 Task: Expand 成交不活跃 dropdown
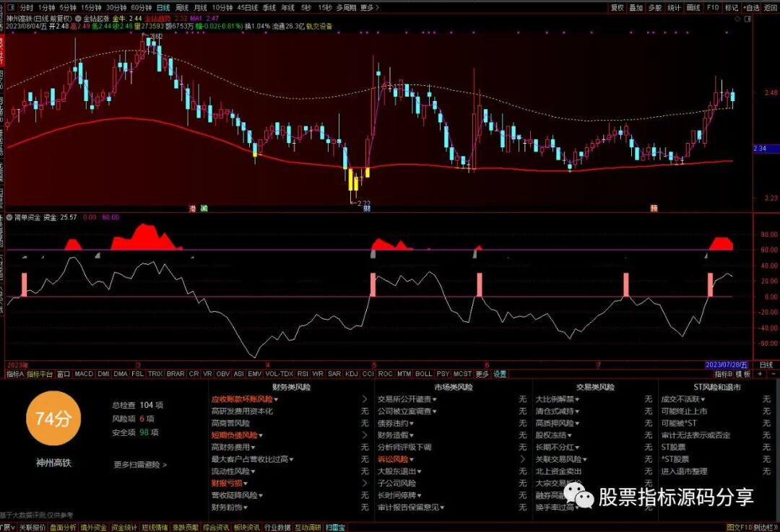pyautogui.click(x=703, y=400)
